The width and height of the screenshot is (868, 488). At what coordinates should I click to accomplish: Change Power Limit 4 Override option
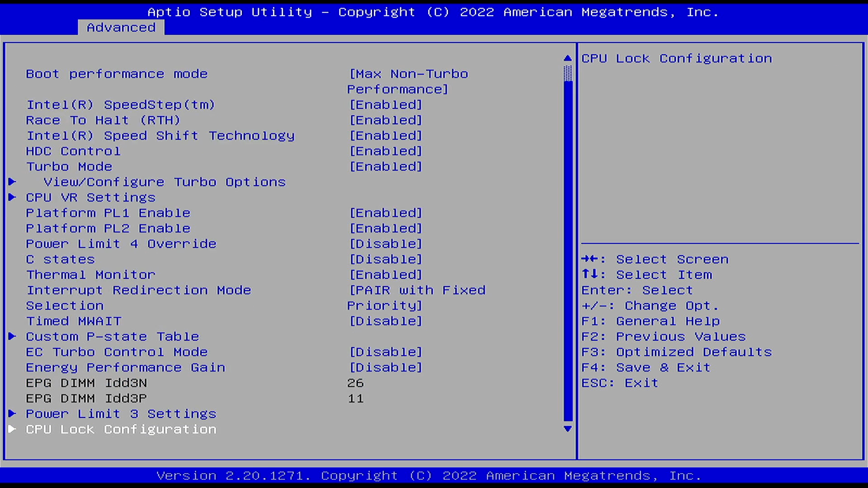pos(386,244)
